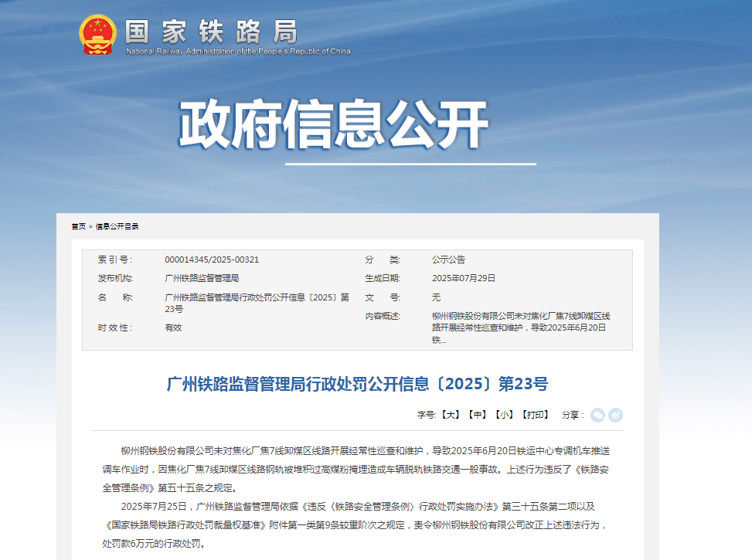Open the 信息公开目录 breadcrumb link

tap(117, 226)
